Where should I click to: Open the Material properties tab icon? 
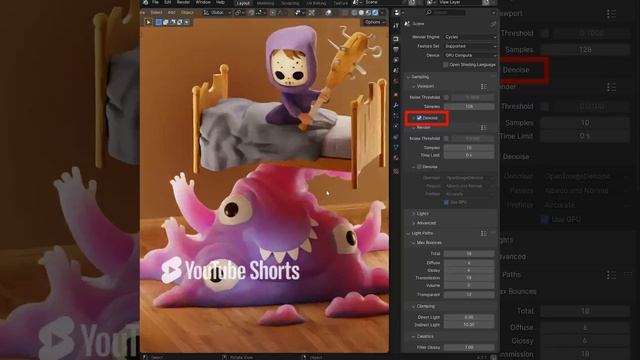point(396,158)
